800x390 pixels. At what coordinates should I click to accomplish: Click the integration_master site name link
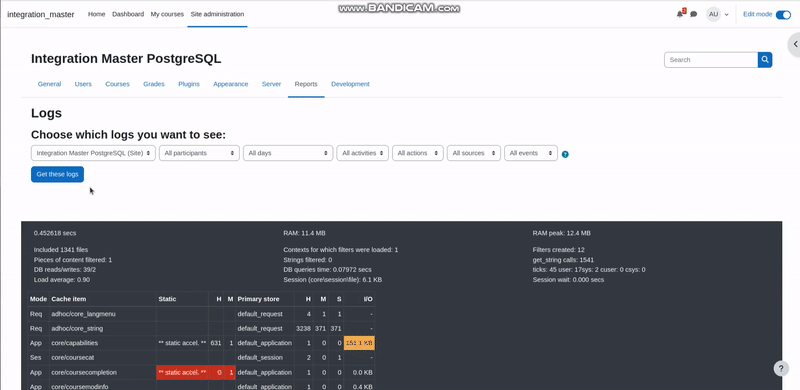tap(41, 14)
